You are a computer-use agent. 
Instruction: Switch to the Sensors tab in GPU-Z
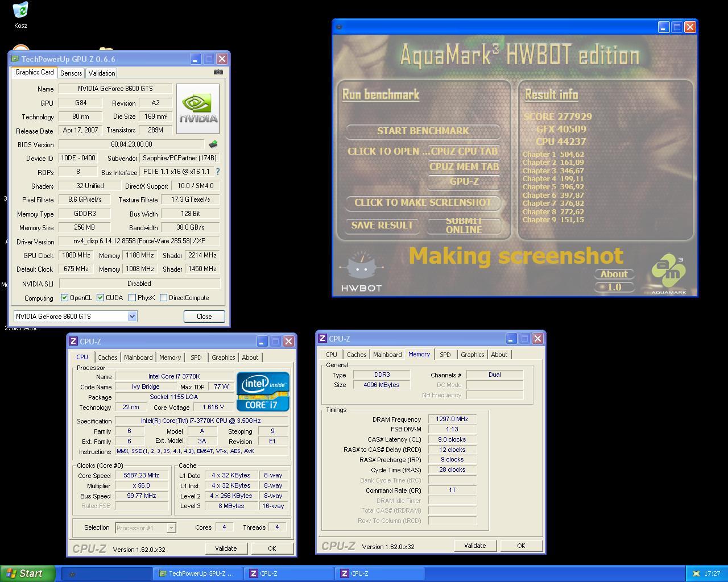tap(71, 73)
